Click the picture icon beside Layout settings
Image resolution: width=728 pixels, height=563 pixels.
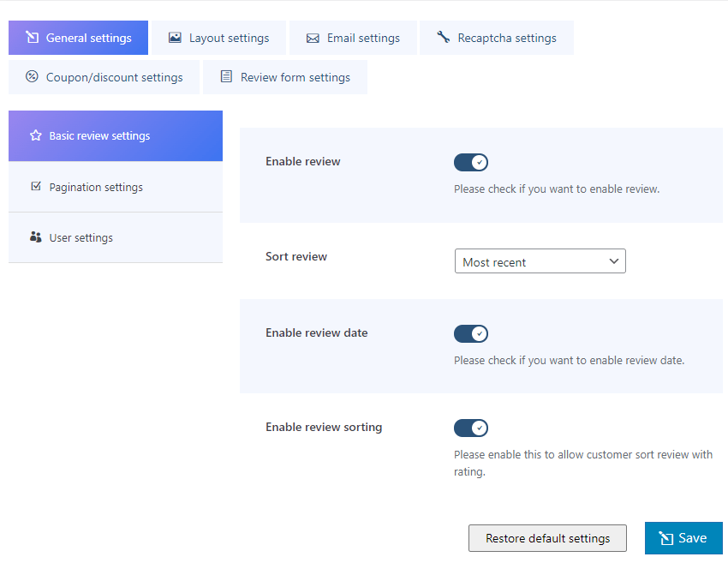tap(175, 38)
